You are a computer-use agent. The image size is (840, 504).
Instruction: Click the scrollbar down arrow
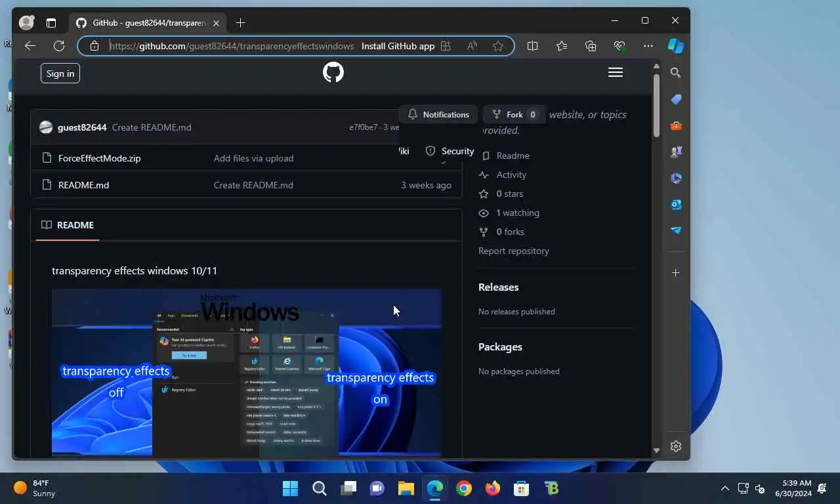656,450
